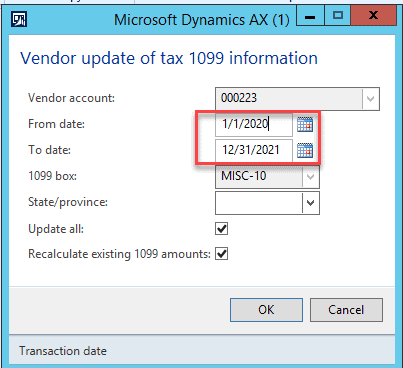Image resolution: width=403 pixels, height=368 pixels.
Task: Maximize the Dynamics AX dialog window
Action: click(338, 15)
